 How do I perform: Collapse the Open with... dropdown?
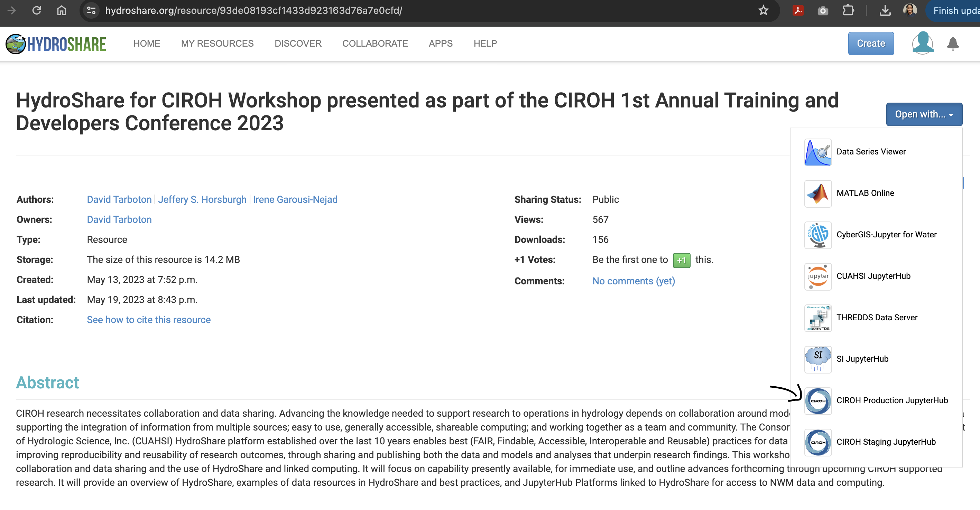pyautogui.click(x=924, y=114)
